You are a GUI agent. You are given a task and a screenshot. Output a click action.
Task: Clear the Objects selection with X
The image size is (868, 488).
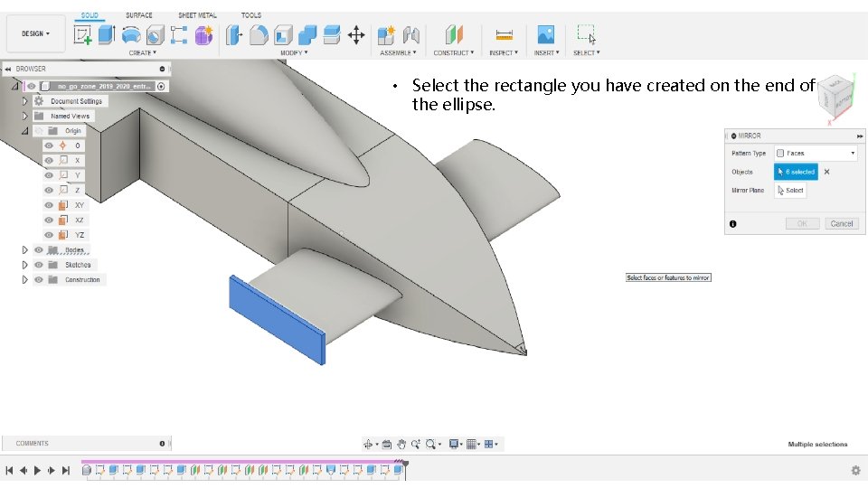pyautogui.click(x=827, y=172)
